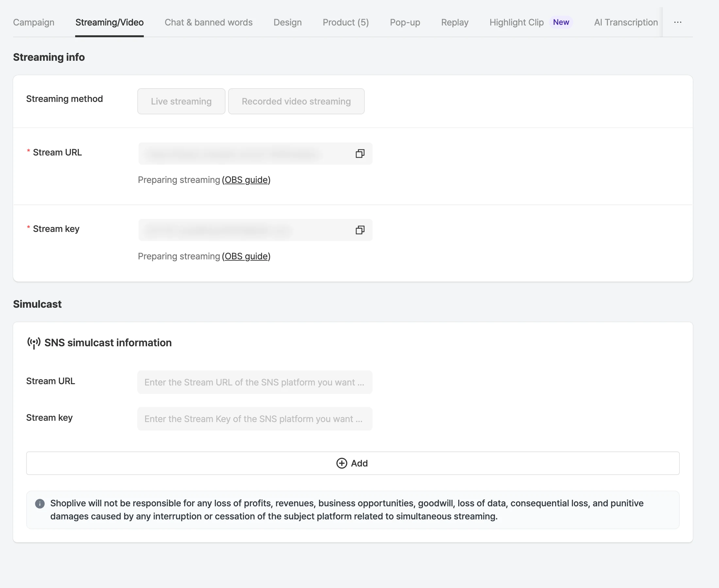Open the Streaming/Video tab
The height and width of the screenshot is (588, 719).
(x=109, y=22)
